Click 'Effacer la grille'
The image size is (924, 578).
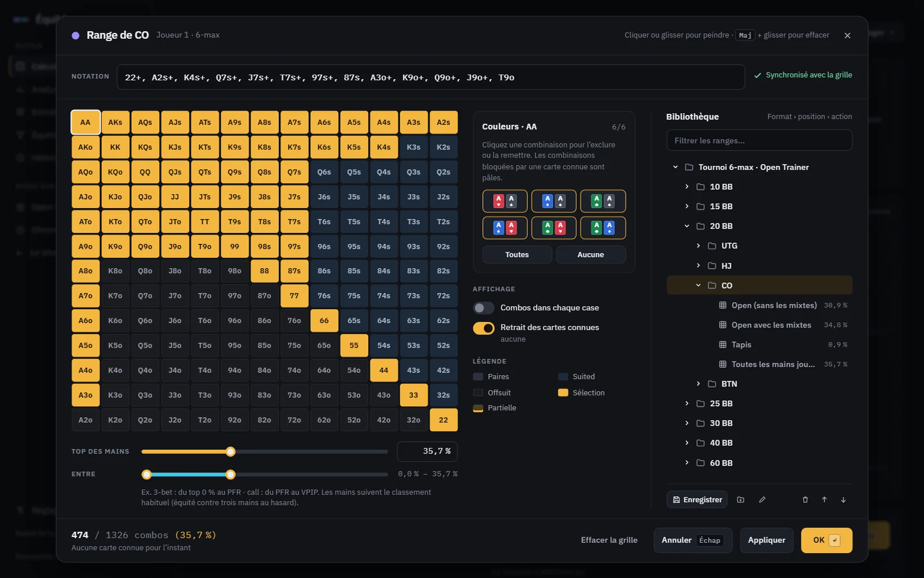609,540
